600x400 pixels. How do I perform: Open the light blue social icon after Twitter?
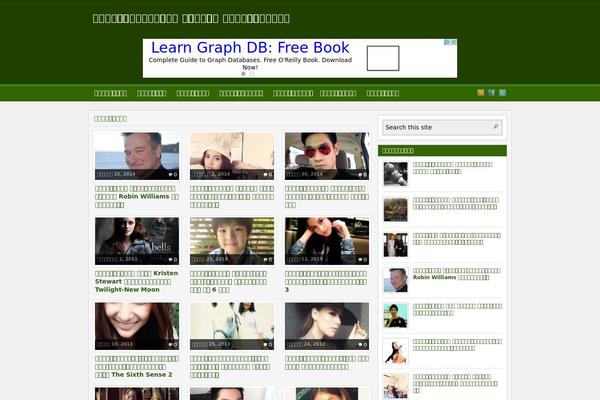tap(502, 93)
